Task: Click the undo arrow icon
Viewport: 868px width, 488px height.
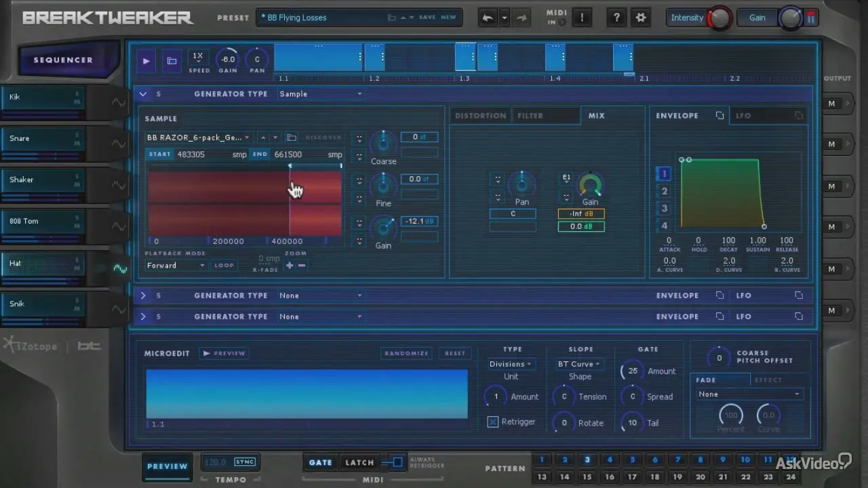Action: (487, 18)
